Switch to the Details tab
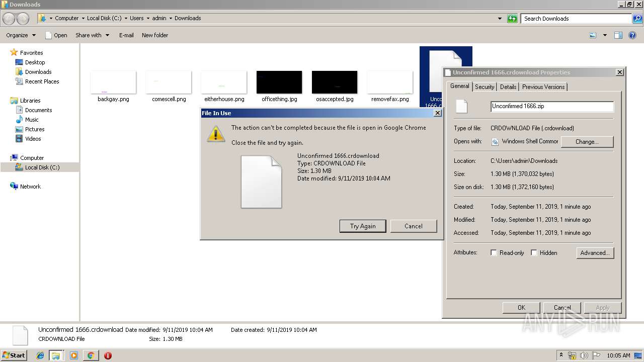The image size is (644, 362). pyautogui.click(x=508, y=87)
